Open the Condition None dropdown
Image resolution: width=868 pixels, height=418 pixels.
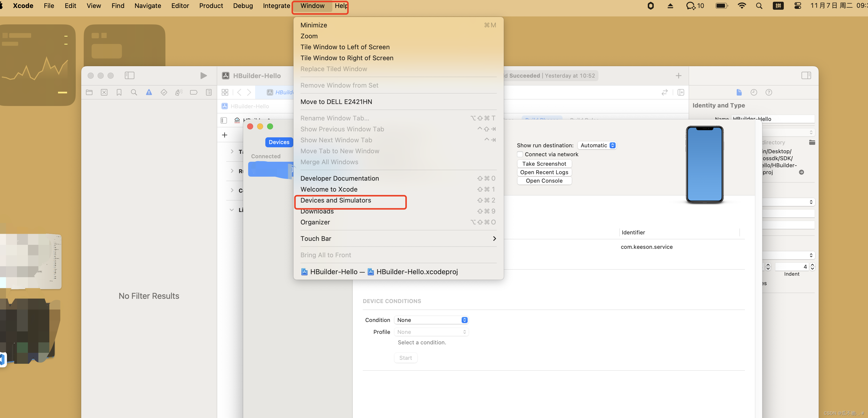click(431, 320)
